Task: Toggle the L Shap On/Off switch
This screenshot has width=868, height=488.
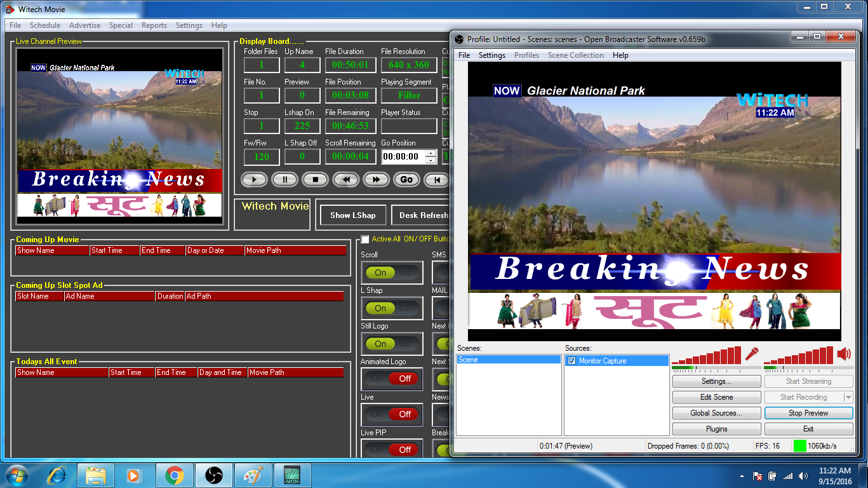Action: coord(392,308)
